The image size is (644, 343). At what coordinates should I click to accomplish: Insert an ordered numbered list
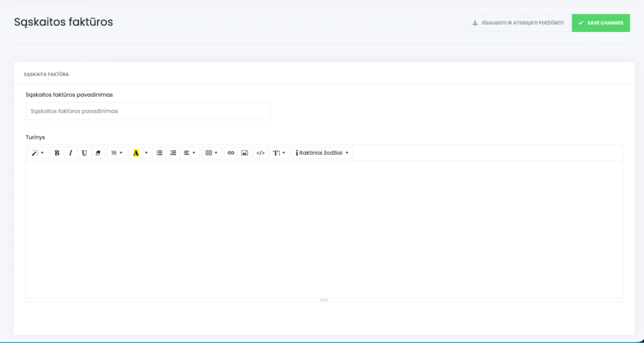[173, 153]
